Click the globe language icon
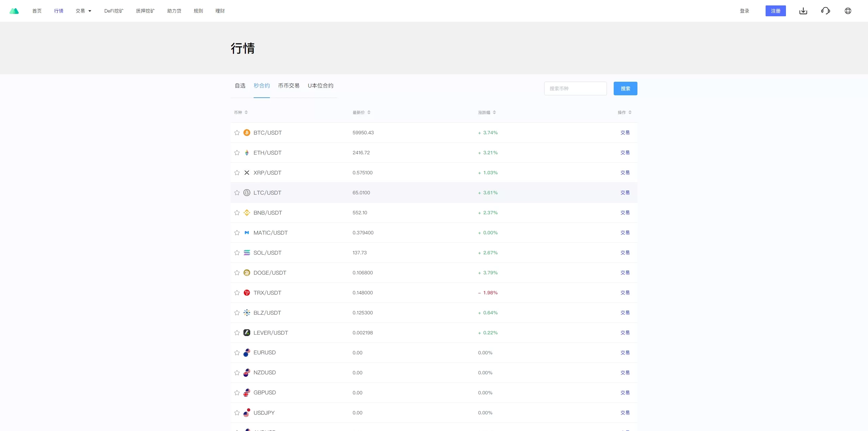 click(848, 11)
